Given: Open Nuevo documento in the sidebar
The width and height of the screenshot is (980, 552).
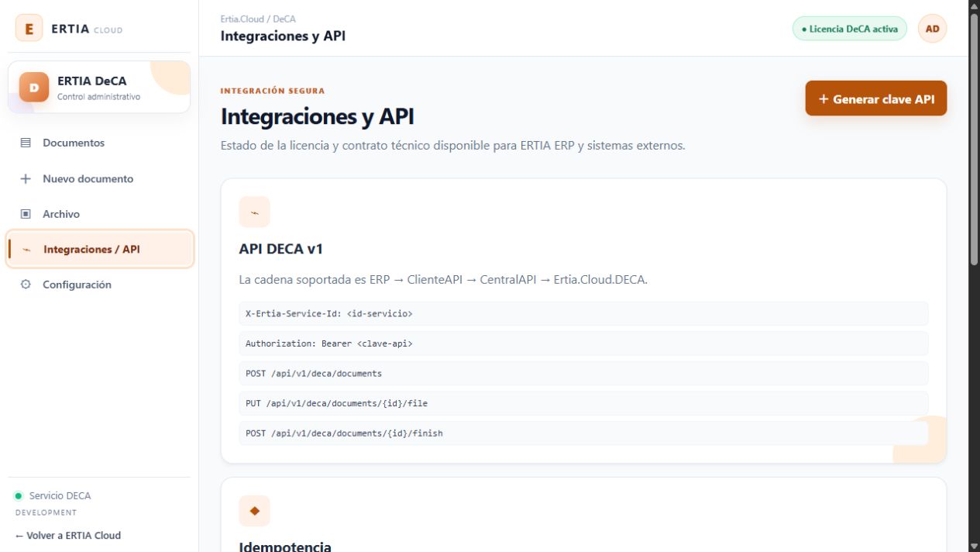Looking at the screenshot, I should point(99,178).
